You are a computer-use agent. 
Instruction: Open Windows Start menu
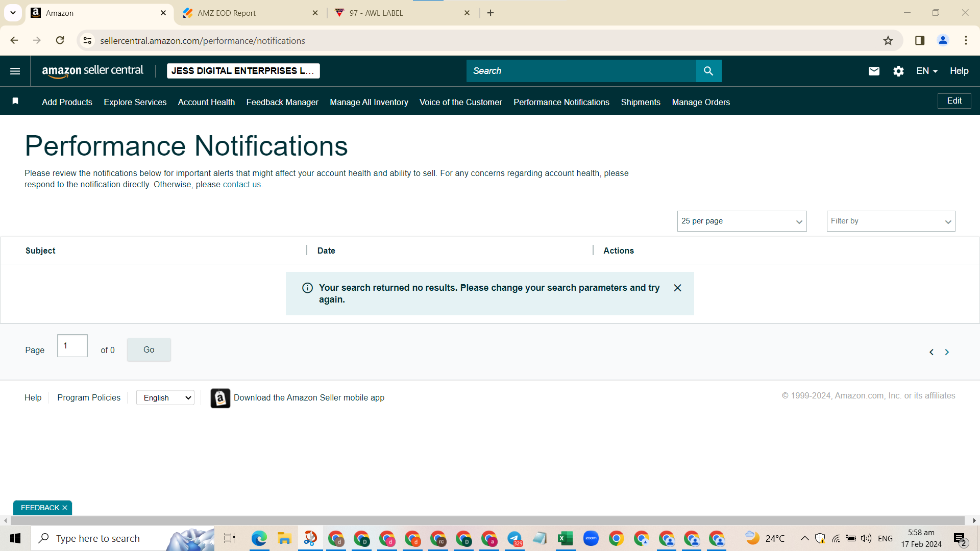(x=15, y=538)
